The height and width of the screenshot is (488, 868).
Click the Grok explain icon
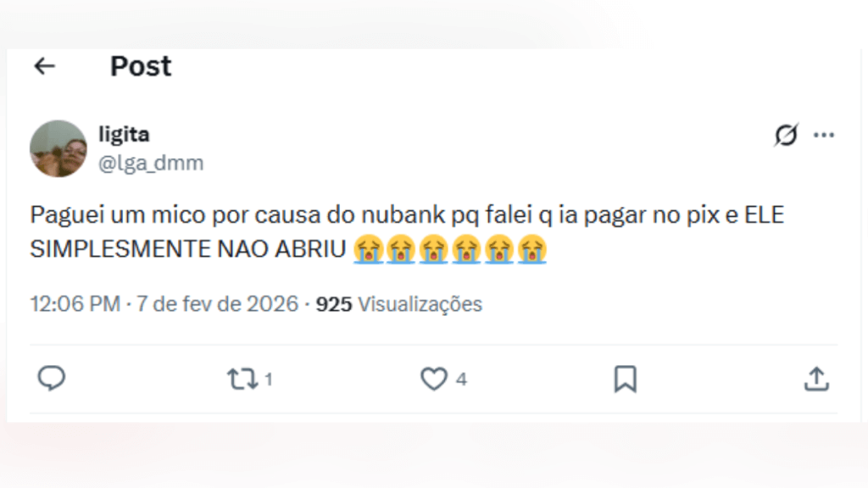click(787, 136)
